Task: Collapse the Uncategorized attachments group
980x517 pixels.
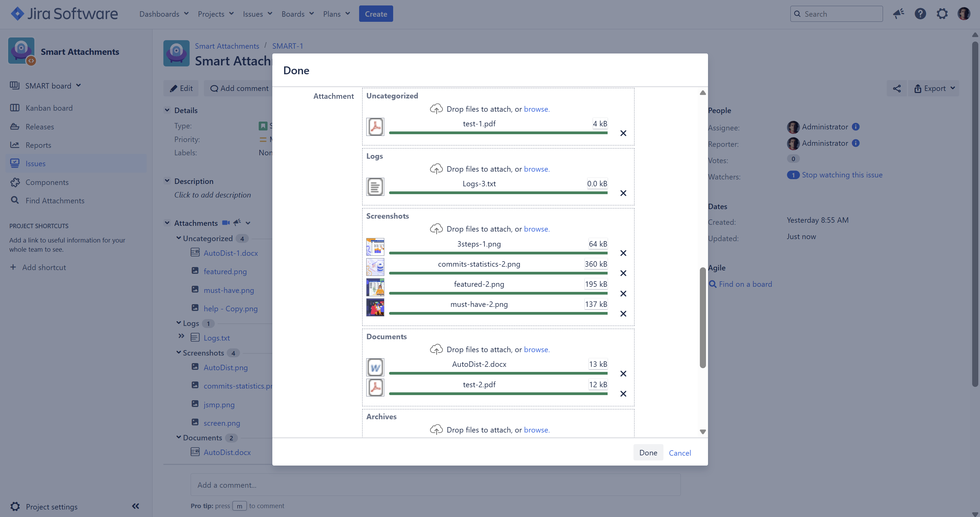Action: point(179,238)
